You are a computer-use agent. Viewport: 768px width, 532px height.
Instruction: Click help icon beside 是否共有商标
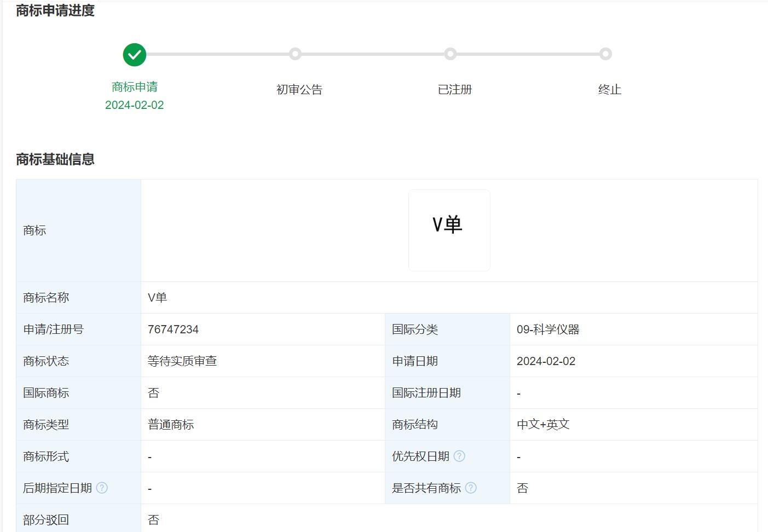(x=471, y=488)
